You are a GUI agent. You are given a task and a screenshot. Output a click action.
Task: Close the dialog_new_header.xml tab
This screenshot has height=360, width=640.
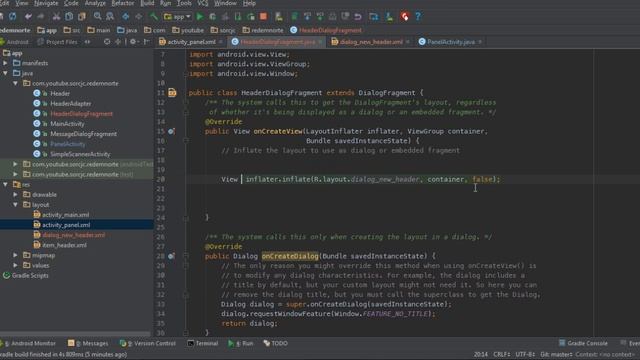click(408, 42)
